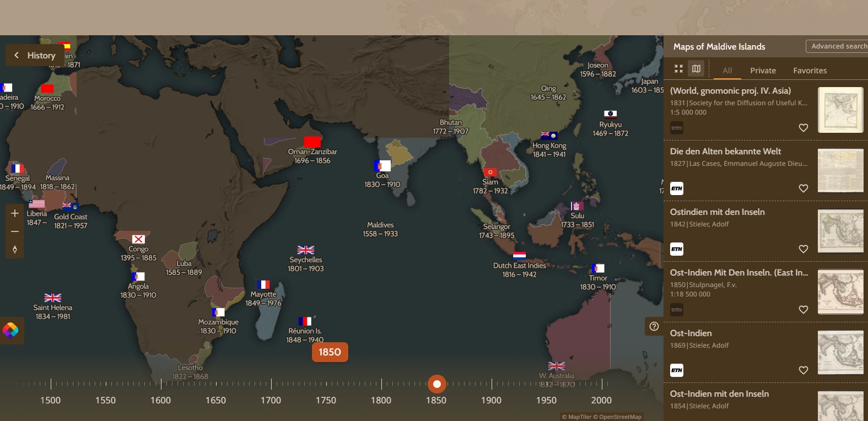Screen dimensions: 868x421
Task: Open the title 'Ost-Indien mit den Inseln' 1854
Action: pyautogui.click(x=719, y=394)
